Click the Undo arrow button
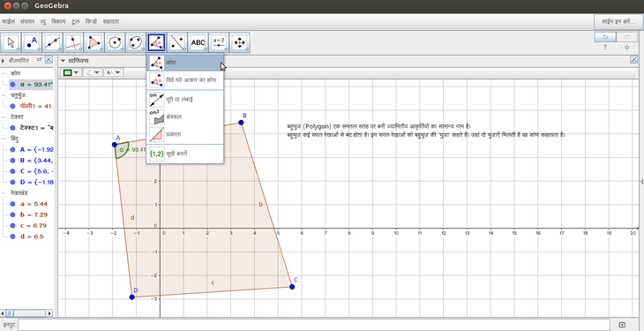The height and width of the screenshot is (331, 644). pos(605,37)
